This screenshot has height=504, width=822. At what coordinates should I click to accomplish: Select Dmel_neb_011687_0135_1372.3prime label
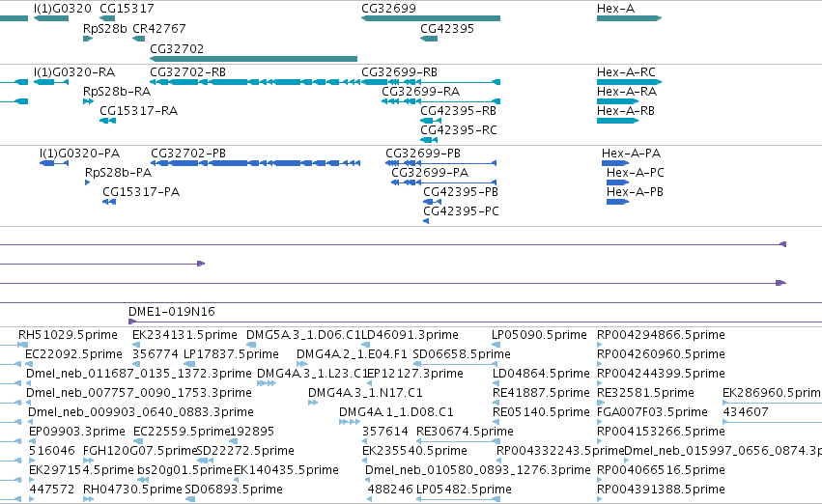(139, 374)
